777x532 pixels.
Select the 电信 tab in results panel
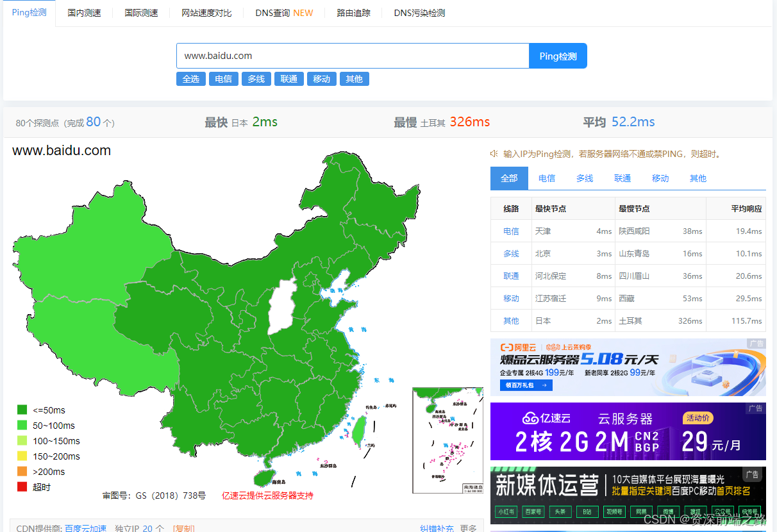click(547, 178)
